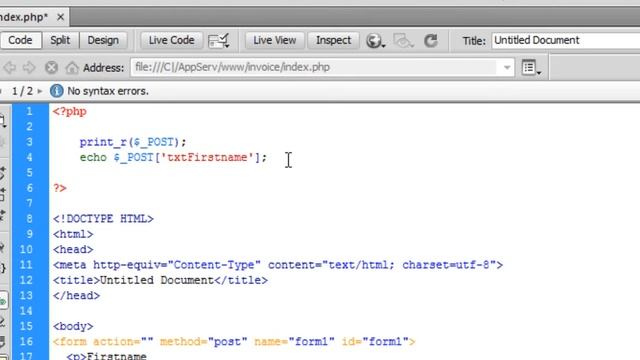Refresh the design view
Viewport: 640px width, 360px height.
coord(431,41)
